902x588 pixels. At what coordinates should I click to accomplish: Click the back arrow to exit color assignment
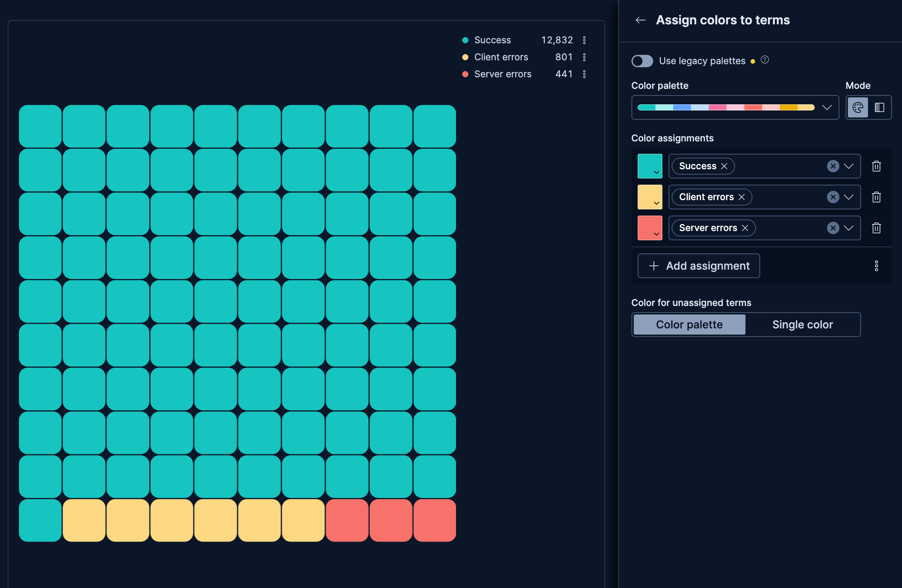[640, 20]
